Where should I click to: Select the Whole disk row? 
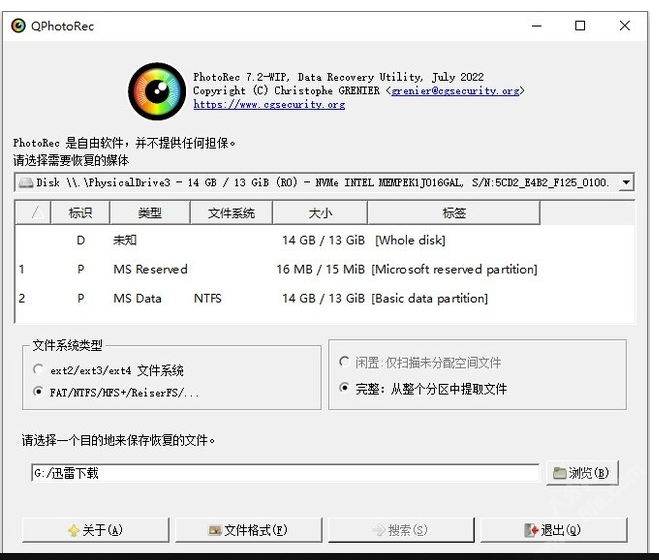[324, 240]
